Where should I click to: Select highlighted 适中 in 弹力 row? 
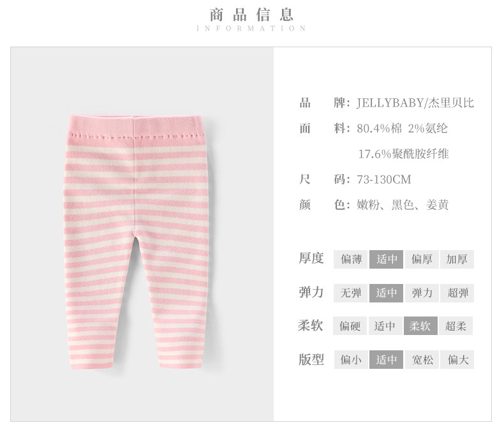[386, 293]
